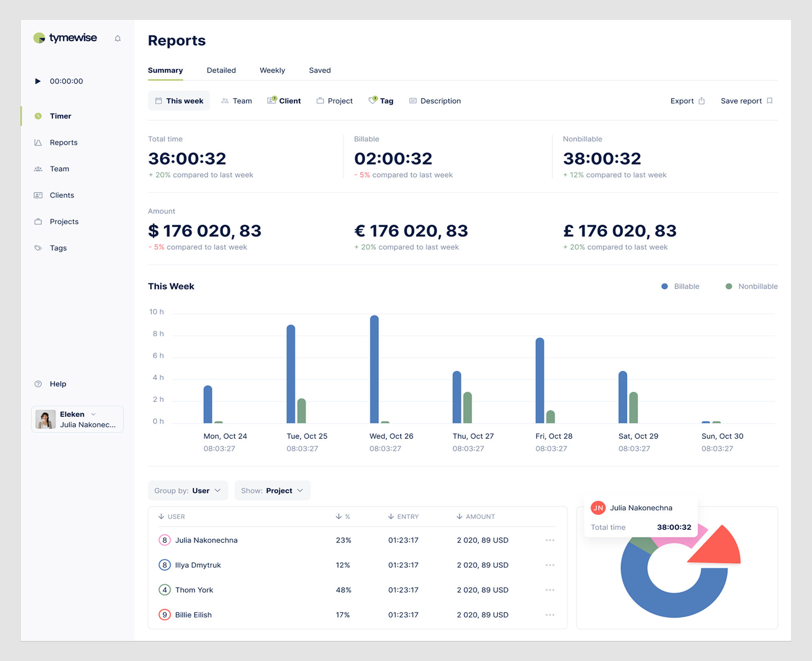Click the Save report bookmark icon
The height and width of the screenshot is (661, 812).
point(769,101)
